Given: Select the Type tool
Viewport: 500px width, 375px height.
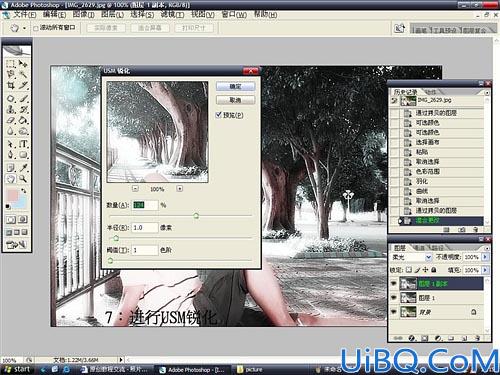Looking at the screenshot, I should [23, 144].
